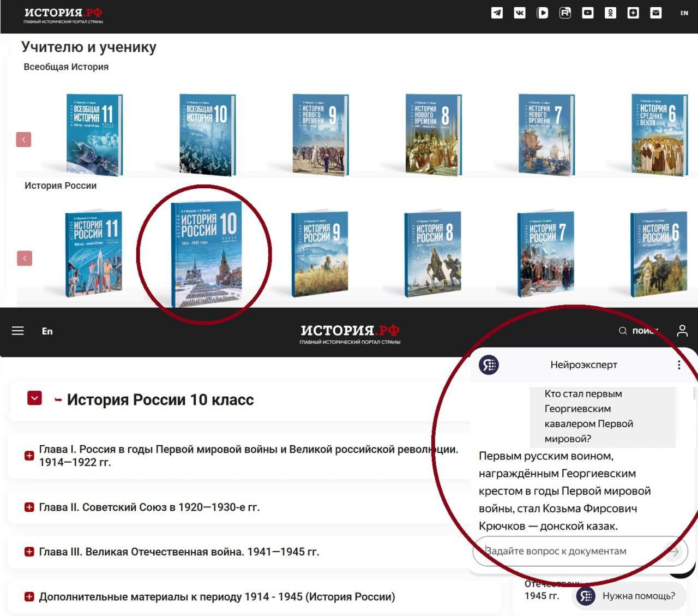Click the Глава II. Советский Союз title text
The width and height of the screenshot is (698, 616).
[x=149, y=507]
